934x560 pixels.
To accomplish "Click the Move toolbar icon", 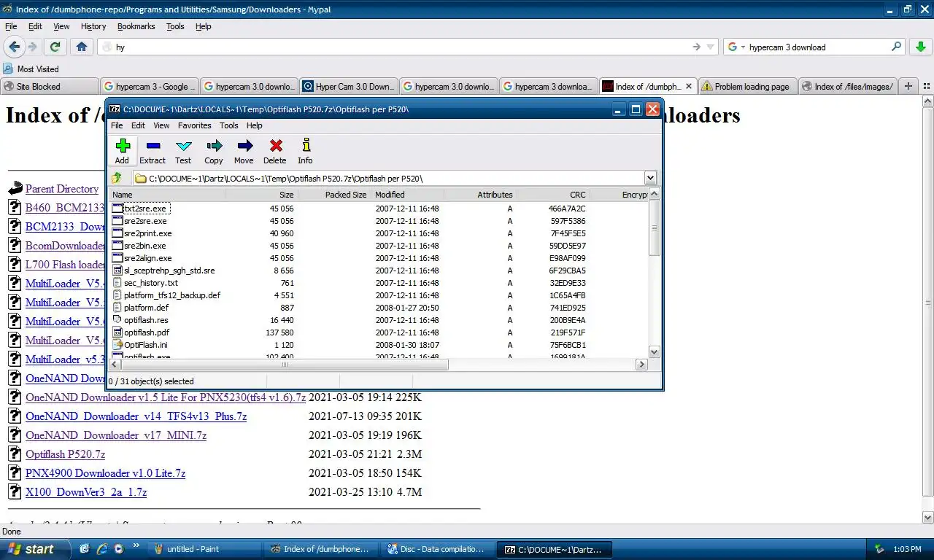I will tap(244, 151).
